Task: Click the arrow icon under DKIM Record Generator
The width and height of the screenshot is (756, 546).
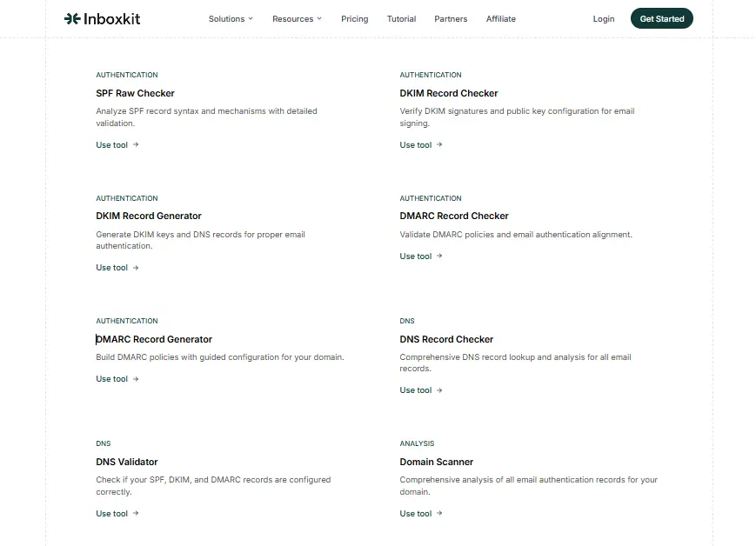Action: coord(135,268)
